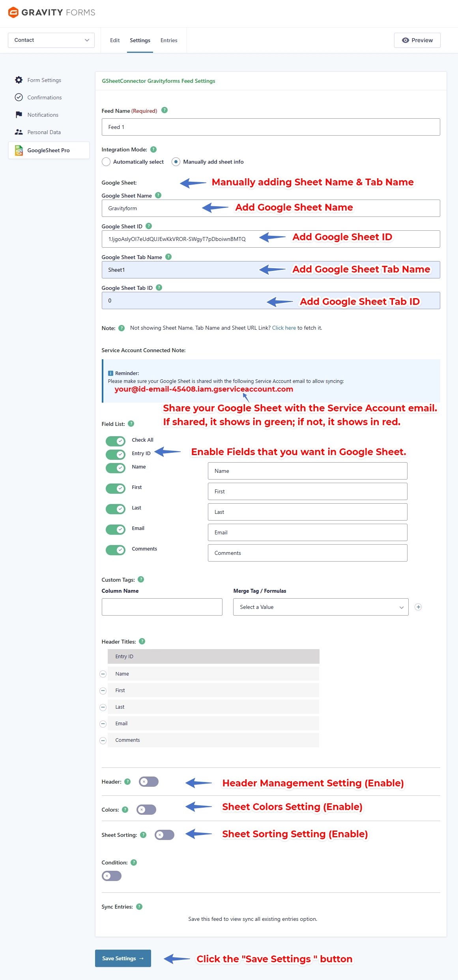Screen dimensions: 458x980
Task: Show help for Condition
Action: click(134, 862)
